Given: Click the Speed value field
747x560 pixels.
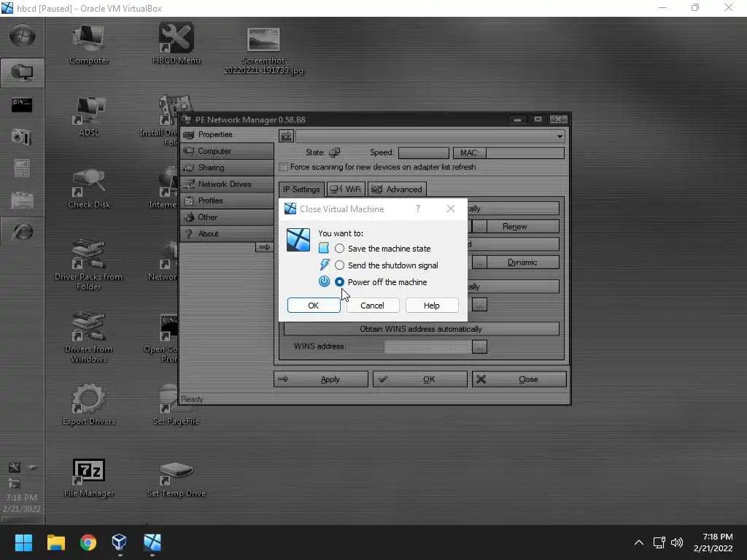Looking at the screenshot, I should 424,153.
